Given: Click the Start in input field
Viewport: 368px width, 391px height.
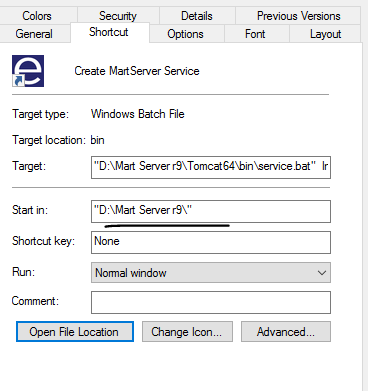Looking at the screenshot, I should click(211, 211).
